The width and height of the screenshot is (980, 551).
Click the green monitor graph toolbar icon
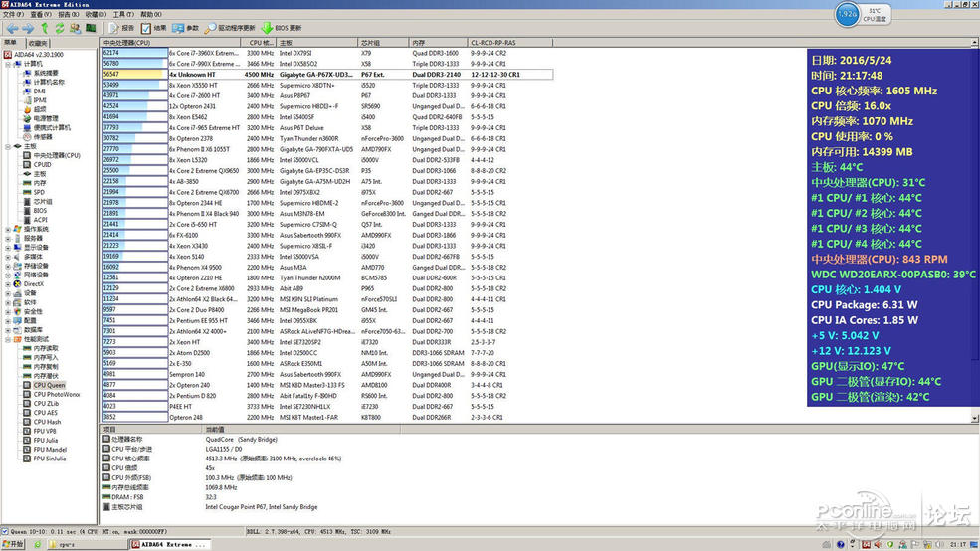pos(91,28)
